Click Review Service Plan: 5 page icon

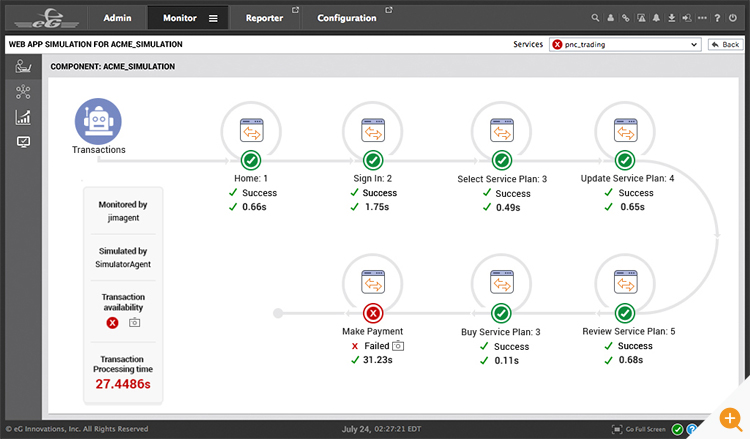[x=626, y=282]
